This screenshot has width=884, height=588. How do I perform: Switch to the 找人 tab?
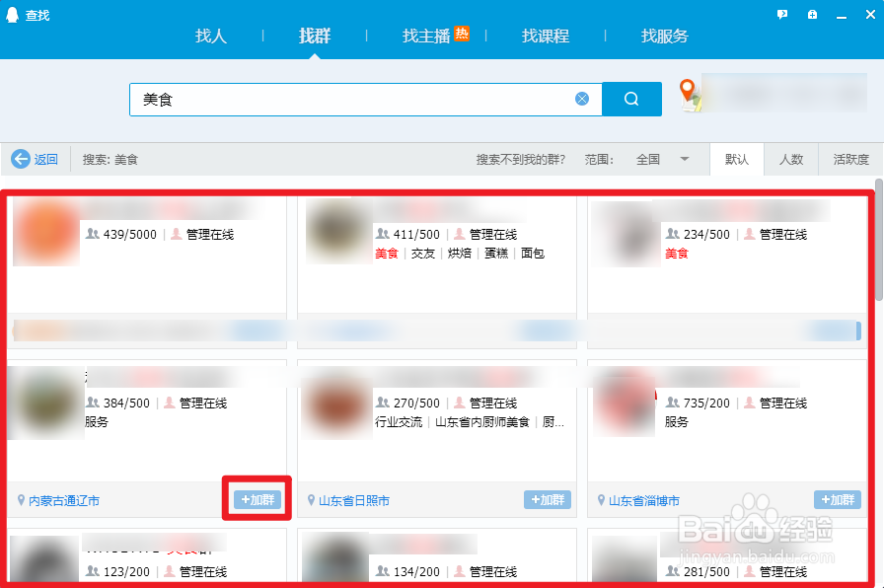(211, 37)
